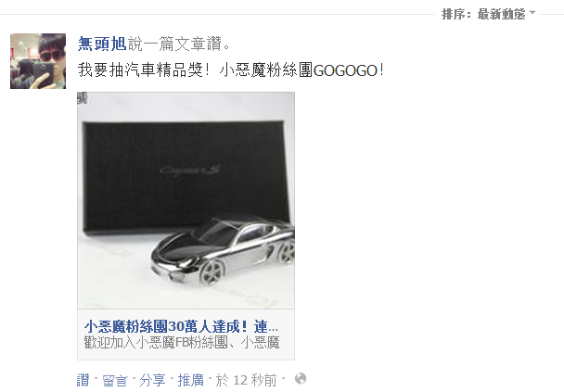This screenshot has height=392, width=564.
Task: Open 無頭旭's profile name link
Action: point(102,44)
